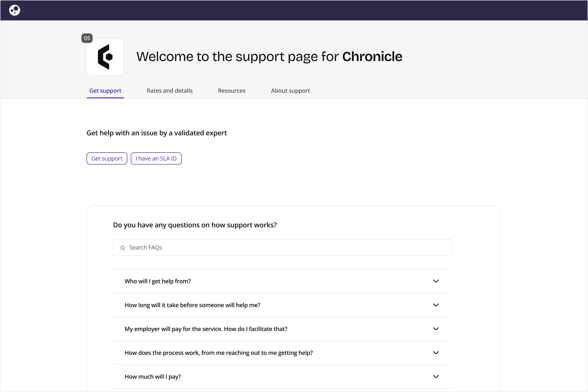Viewport: 588px width, 392px height.
Task: Click the I have an SLA ID button
Action: [156, 158]
